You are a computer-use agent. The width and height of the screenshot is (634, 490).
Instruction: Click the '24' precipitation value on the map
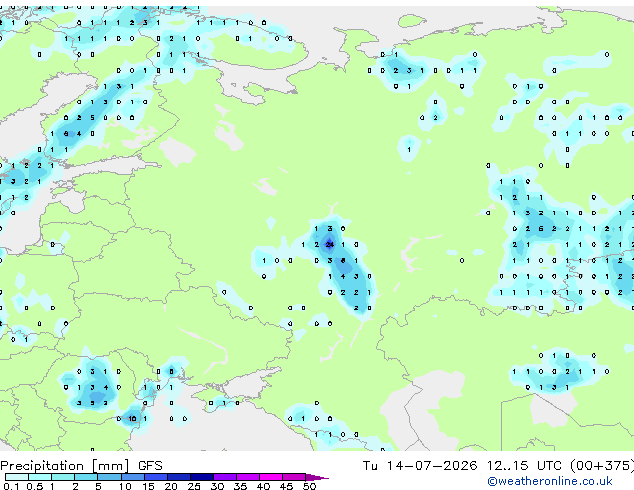330,244
